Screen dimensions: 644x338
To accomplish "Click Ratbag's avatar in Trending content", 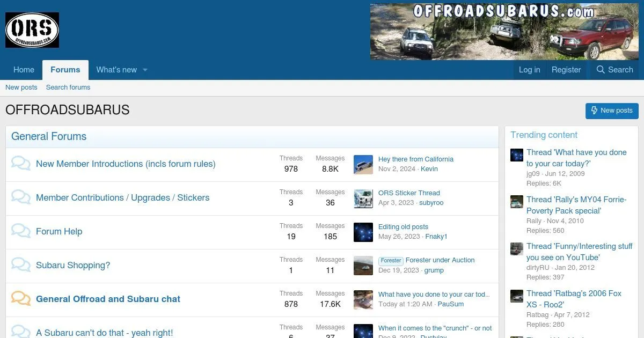I will click(x=517, y=296).
